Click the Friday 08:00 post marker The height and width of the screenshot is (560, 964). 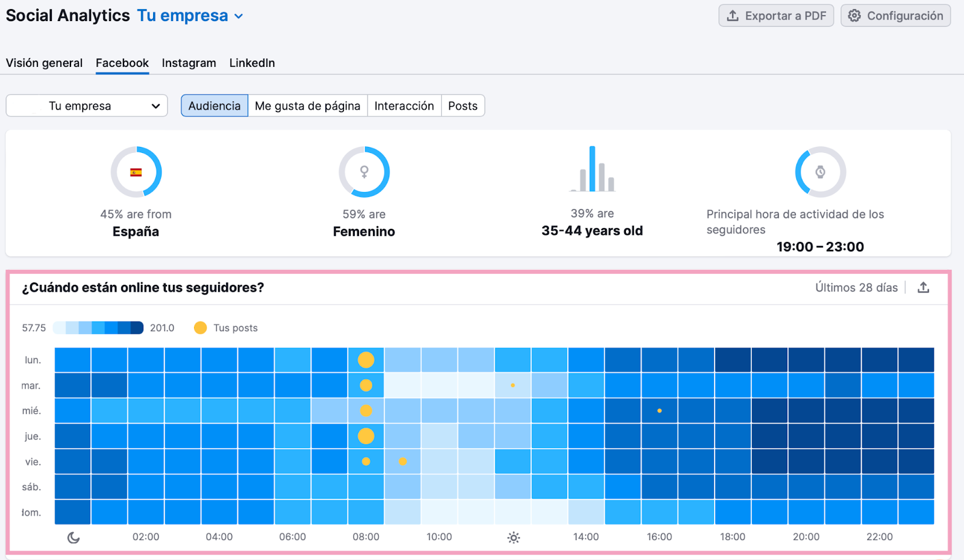click(366, 461)
